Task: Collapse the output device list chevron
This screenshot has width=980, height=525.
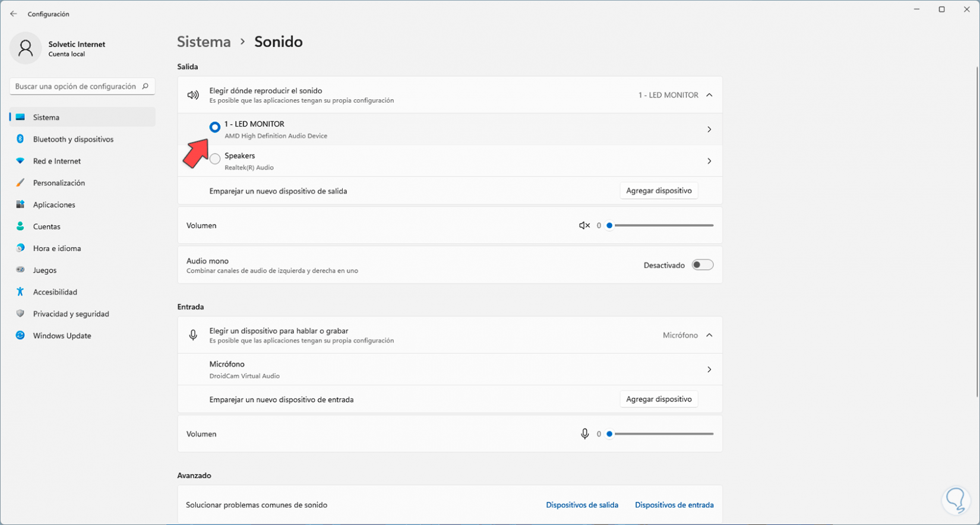Action: click(x=709, y=95)
